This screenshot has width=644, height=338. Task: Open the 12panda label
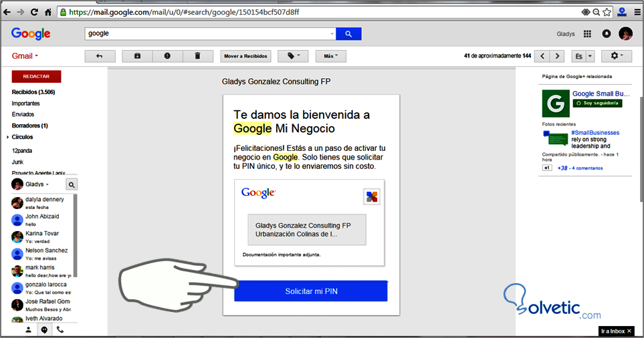tap(22, 150)
